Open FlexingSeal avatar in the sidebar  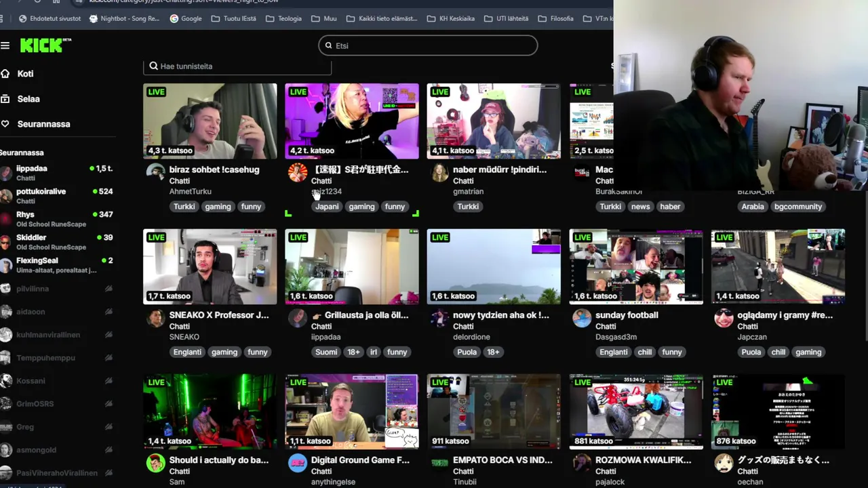coord(6,265)
